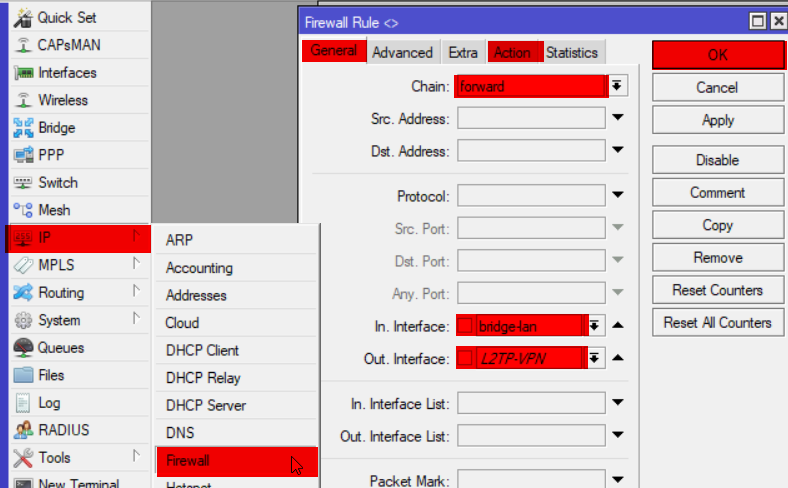Open PPP via its sidebar icon
This screenshot has height=488, width=788.
(x=22, y=155)
